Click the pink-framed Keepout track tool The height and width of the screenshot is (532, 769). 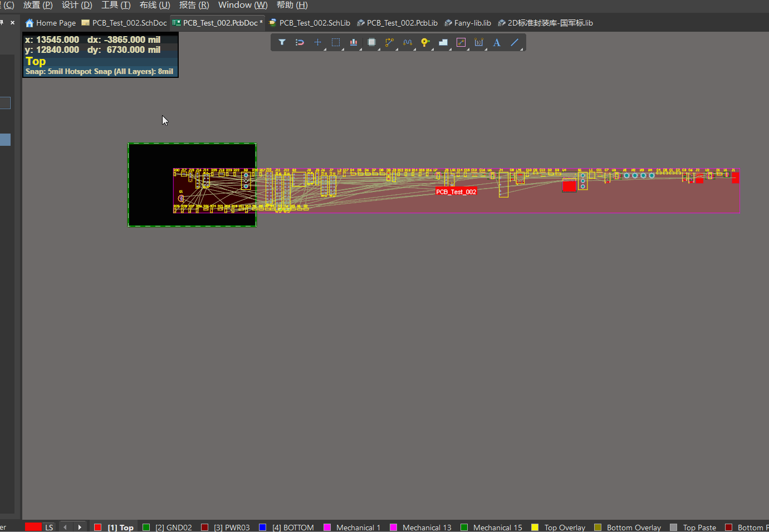coord(461,42)
